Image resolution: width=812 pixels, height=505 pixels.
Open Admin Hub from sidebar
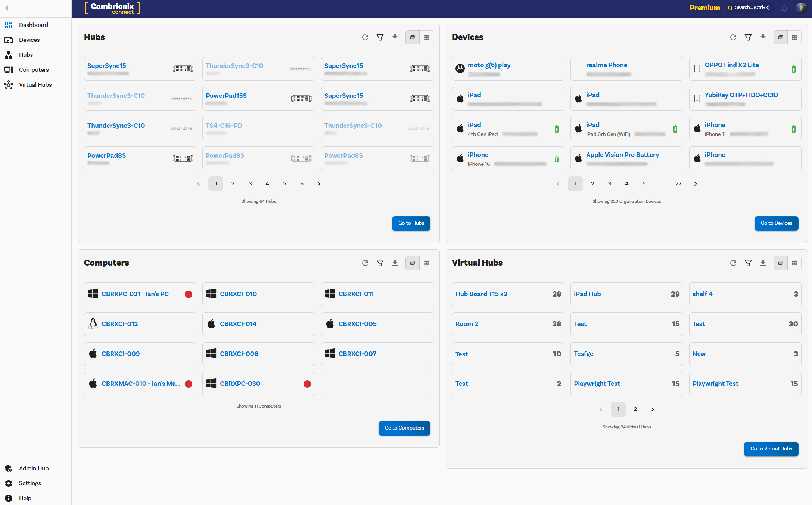(x=34, y=468)
